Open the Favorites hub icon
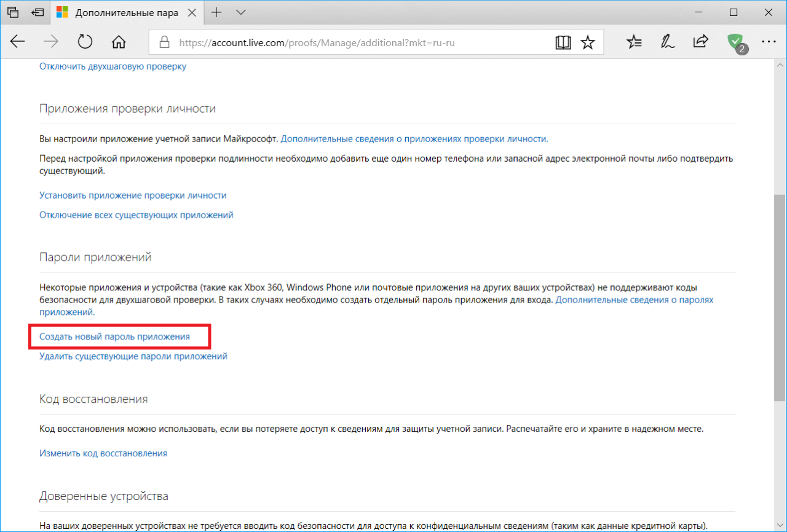The width and height of the screenshot is (787, 532). (634, 42)
